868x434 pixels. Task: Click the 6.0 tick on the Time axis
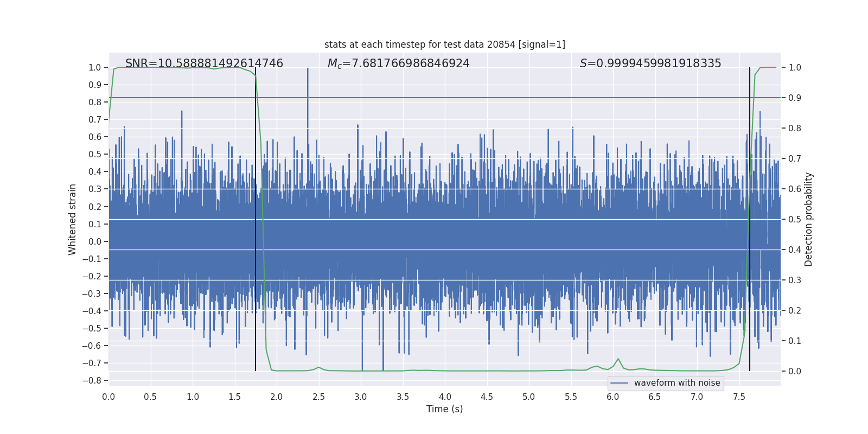click(613, 397)
